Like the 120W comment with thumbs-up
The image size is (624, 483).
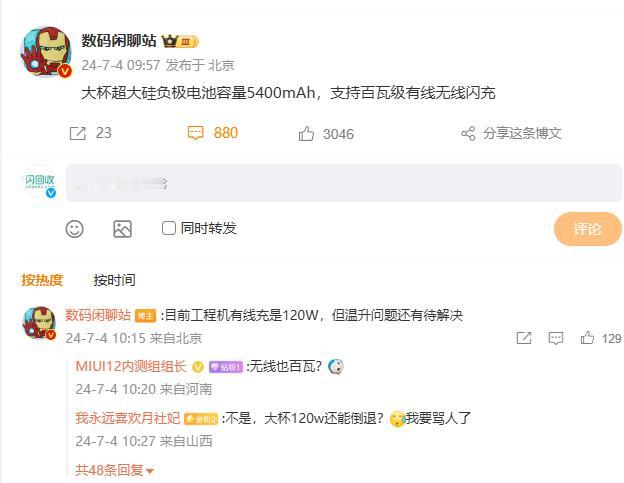pos(587,338)
